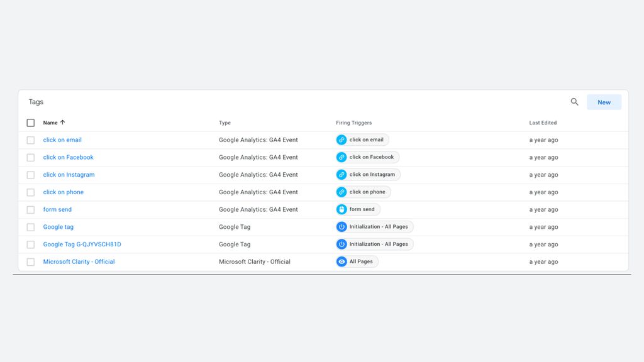Click the click on phone trigger chip label
The height and width of the screenshot is (362, 644).
click(367, 192)
